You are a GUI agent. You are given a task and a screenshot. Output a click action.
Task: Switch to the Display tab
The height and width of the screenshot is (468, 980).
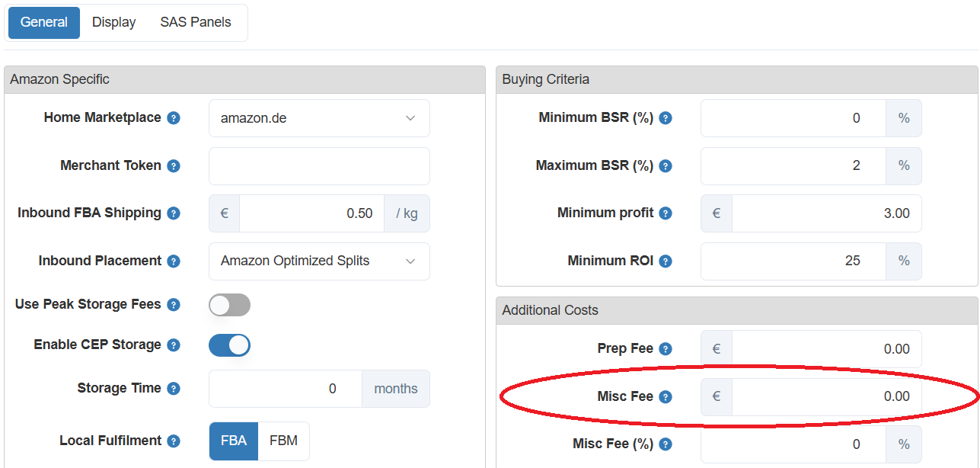113,22
